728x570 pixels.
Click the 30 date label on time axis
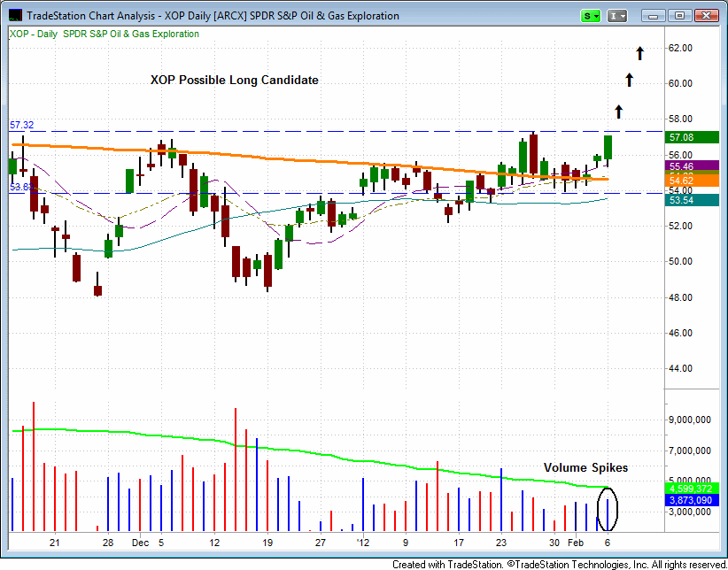[554, 543]
